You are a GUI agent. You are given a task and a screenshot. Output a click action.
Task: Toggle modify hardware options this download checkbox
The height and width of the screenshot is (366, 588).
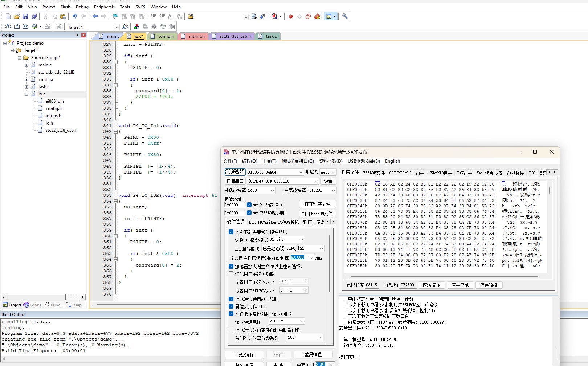231,232
